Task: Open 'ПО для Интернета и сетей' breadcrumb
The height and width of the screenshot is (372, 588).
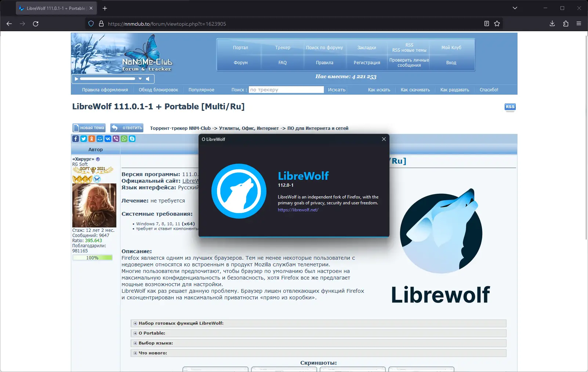Action: point(318,128)
